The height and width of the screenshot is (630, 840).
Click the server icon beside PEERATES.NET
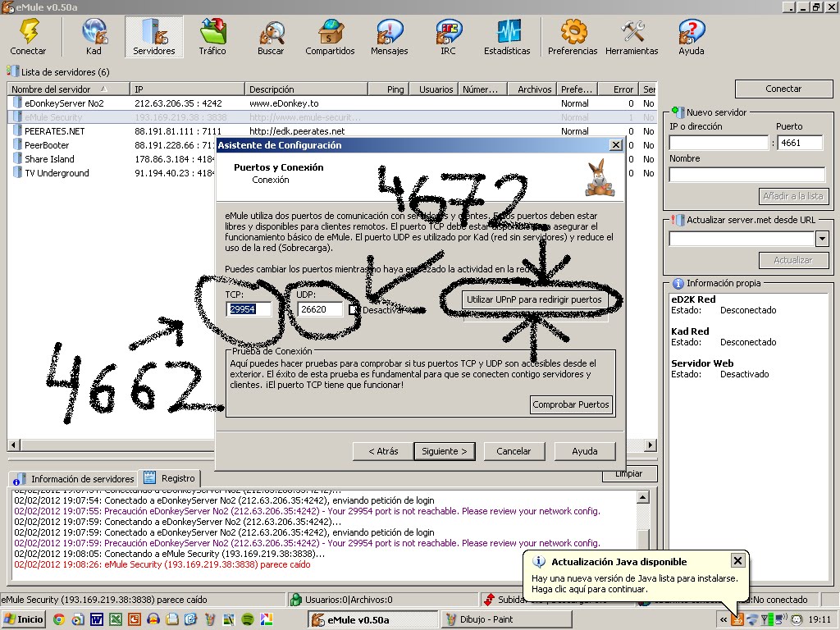coord(17,130)
